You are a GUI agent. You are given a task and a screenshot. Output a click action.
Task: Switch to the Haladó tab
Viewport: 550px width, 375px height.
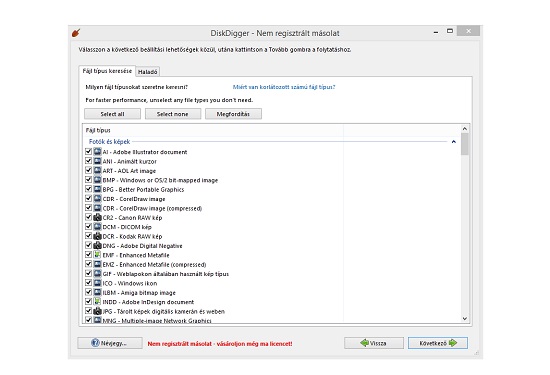coord(147,72)
